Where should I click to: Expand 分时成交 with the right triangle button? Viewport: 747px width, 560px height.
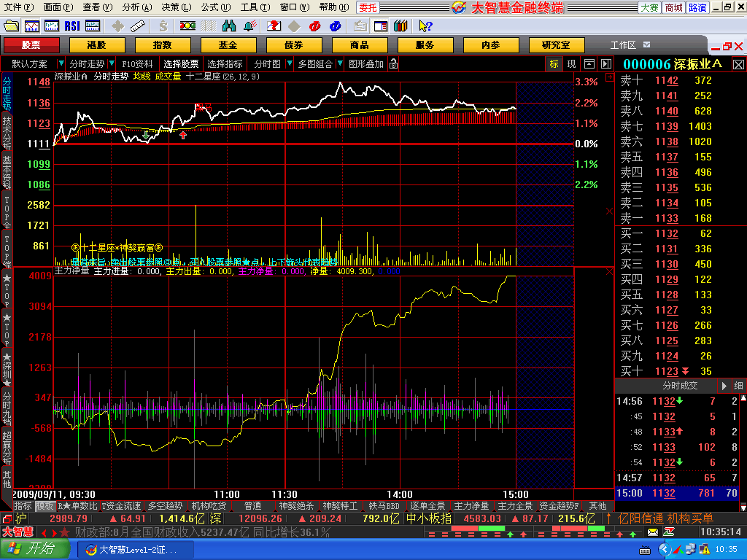[x=724, y=385]
